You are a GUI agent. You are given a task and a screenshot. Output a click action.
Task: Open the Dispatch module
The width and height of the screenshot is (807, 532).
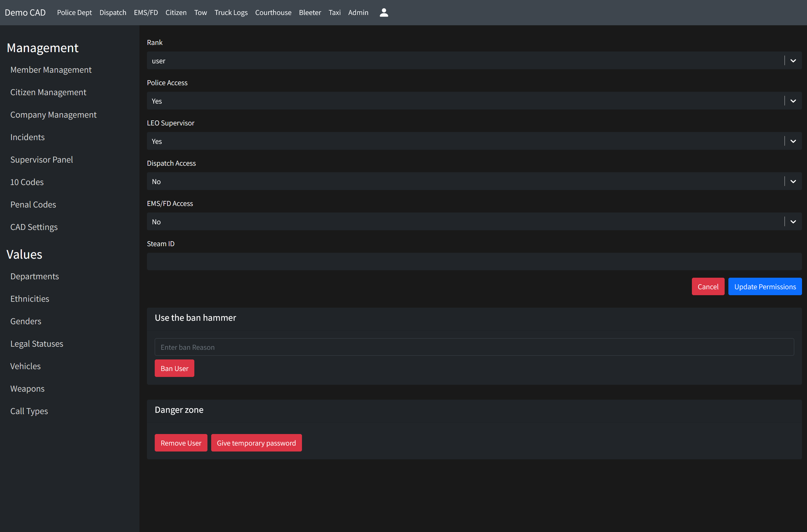[x=114, y=12]
